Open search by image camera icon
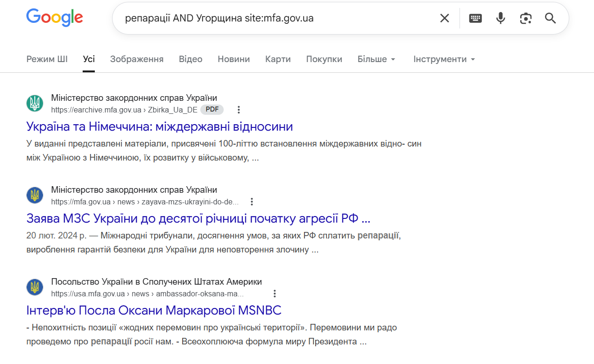 [x=526, y=18]
